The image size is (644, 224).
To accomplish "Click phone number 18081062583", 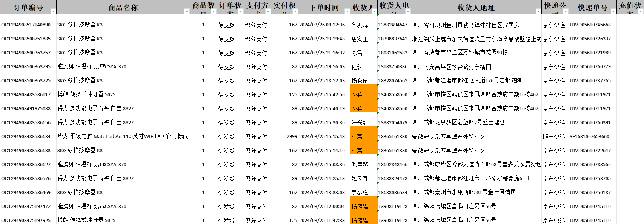I will [393, 53].
